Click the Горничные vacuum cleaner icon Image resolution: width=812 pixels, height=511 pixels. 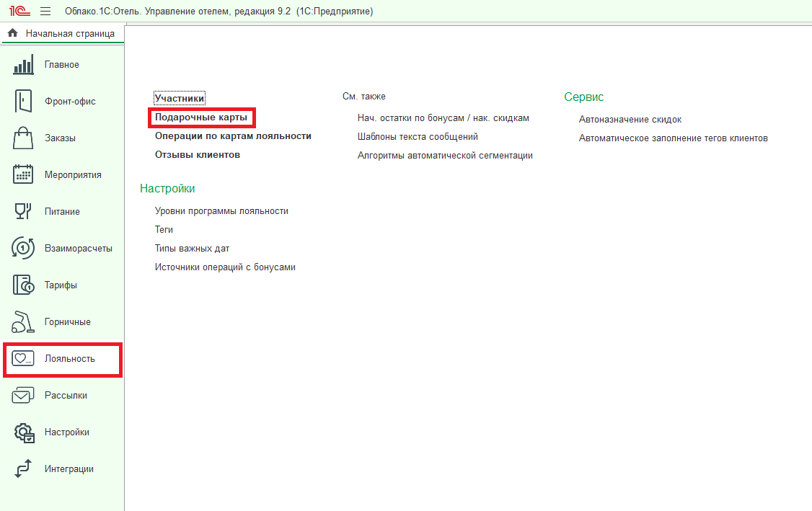point(23,321)
